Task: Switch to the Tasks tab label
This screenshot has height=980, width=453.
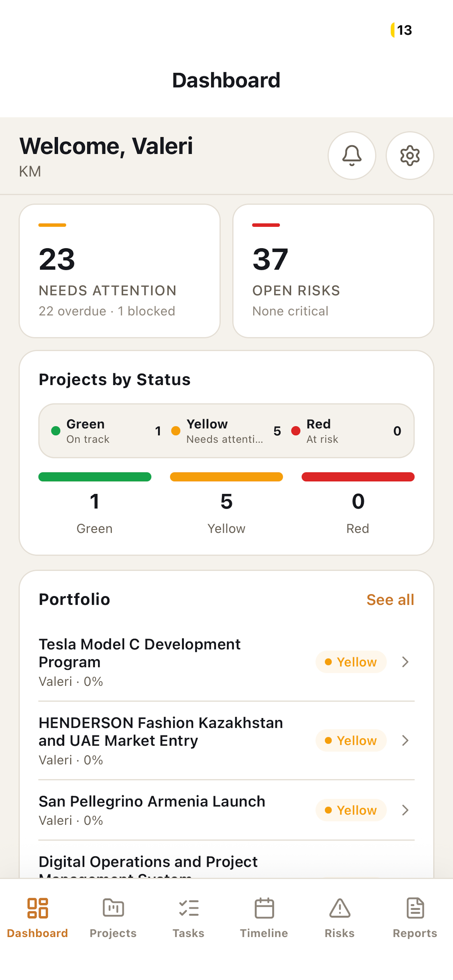Action: (x=189, y=933)
